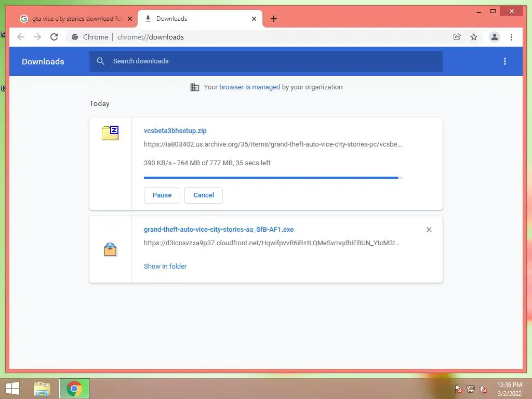Focus the Search downloads field

click(265, 61)
